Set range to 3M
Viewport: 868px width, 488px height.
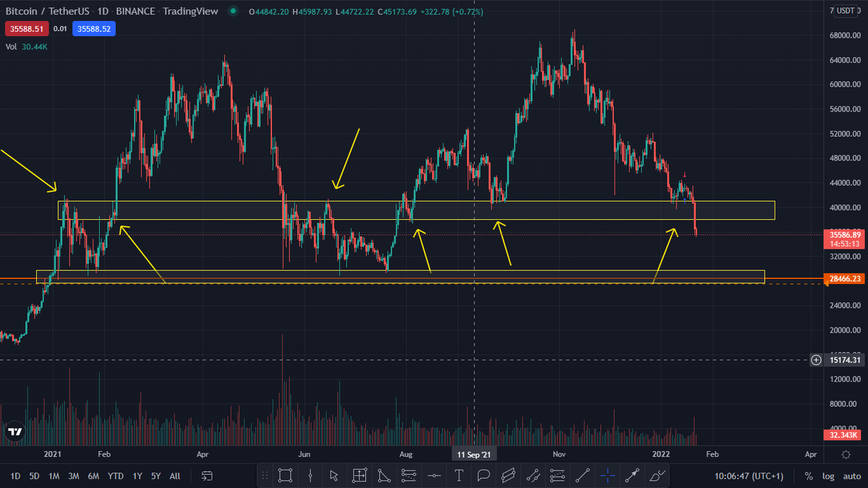tap(74, 476)
